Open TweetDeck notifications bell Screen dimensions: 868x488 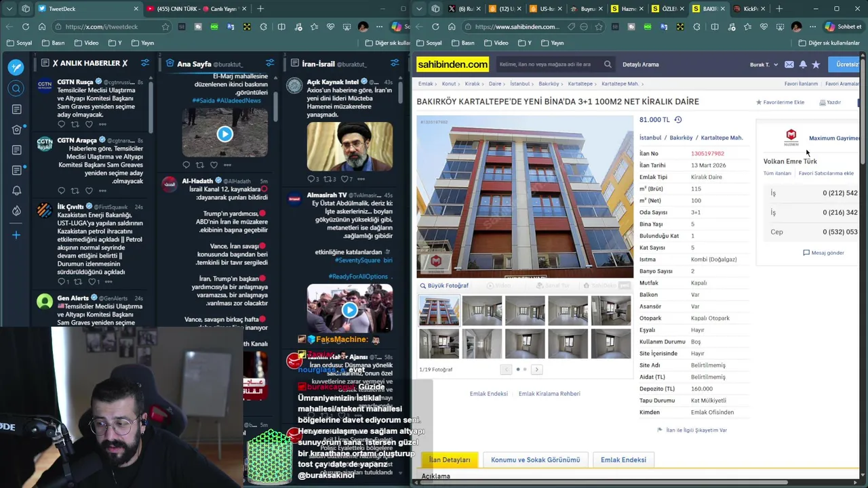[16, 190]
